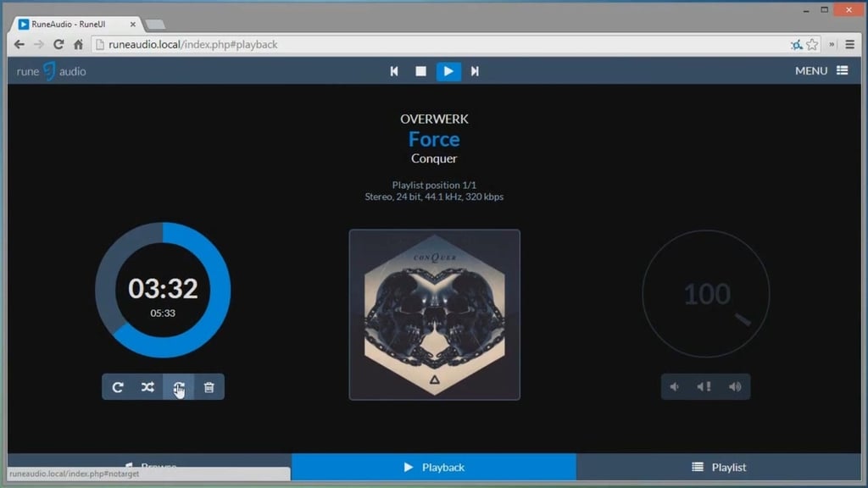The image size is (868, 488).
Task: Select the Playback tab
Action: (x=434, y=468)
